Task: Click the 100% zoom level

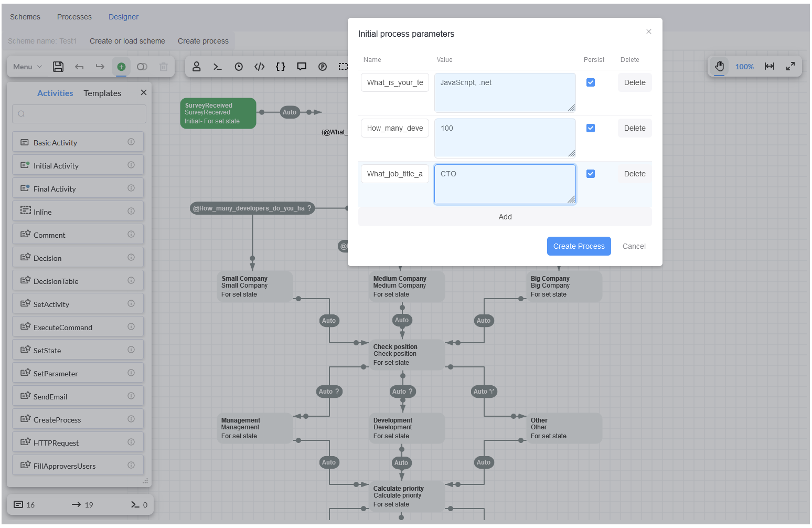Action: [x=744, y=67]
